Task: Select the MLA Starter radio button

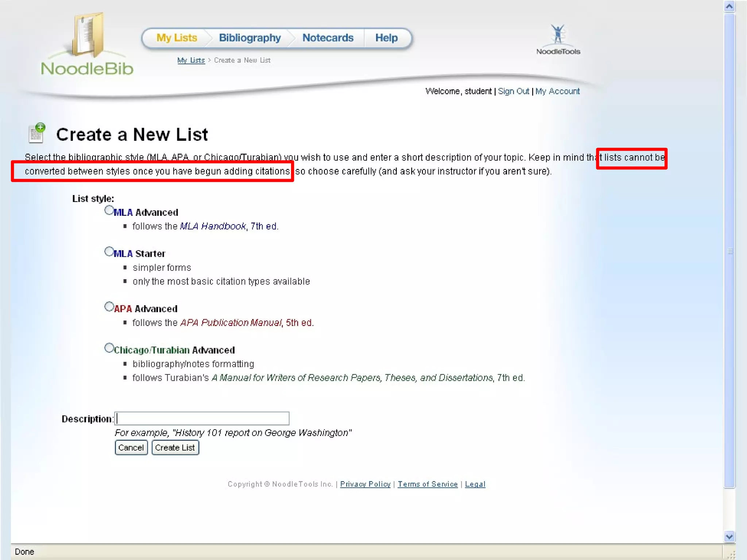Action: (109, 252)
